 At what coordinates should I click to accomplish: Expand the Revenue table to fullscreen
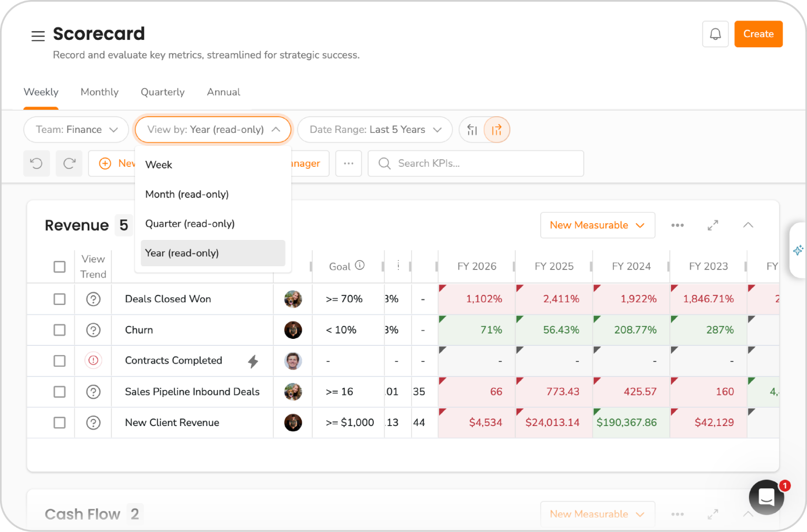712,225
